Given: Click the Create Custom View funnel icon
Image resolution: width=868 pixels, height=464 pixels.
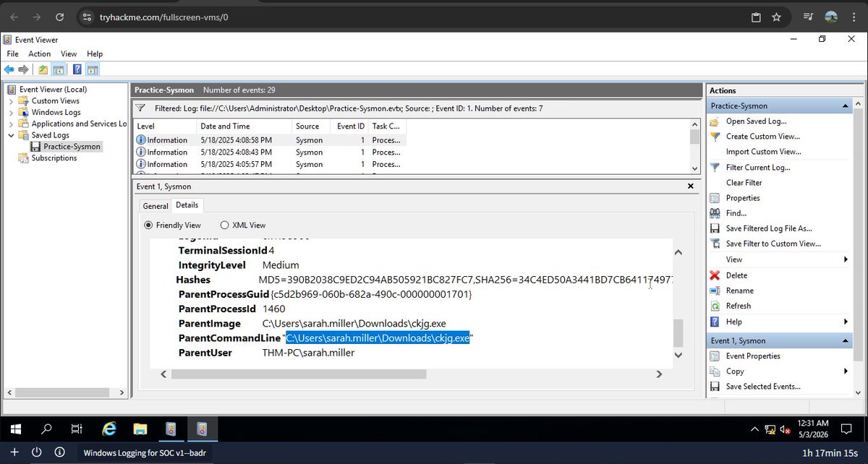Looking at the screenshot, I should tap(715, 137).
